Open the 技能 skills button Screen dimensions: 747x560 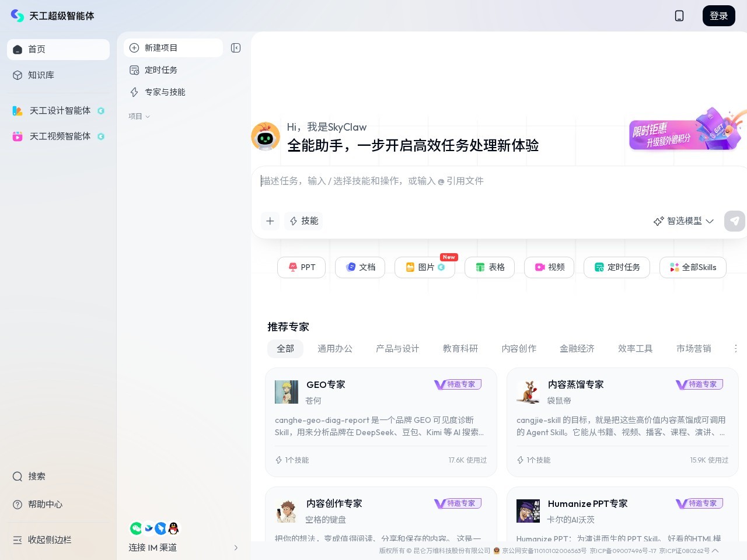point(303,221)
